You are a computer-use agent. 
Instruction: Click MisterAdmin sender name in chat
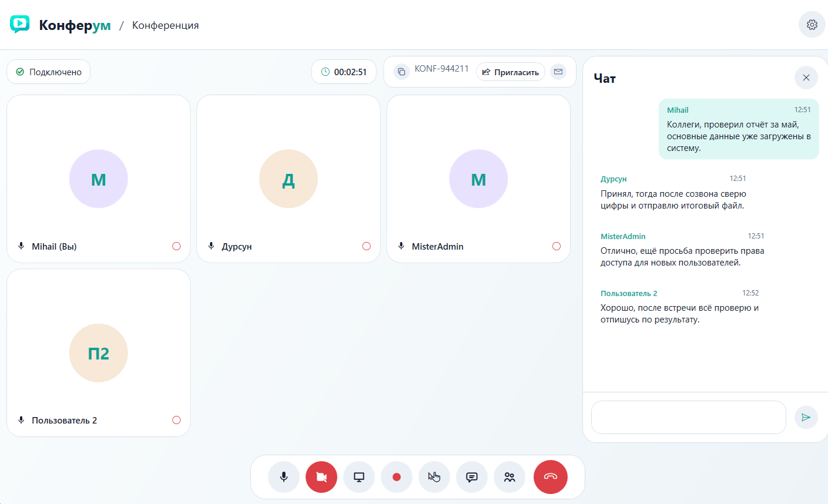click(623, 236)
